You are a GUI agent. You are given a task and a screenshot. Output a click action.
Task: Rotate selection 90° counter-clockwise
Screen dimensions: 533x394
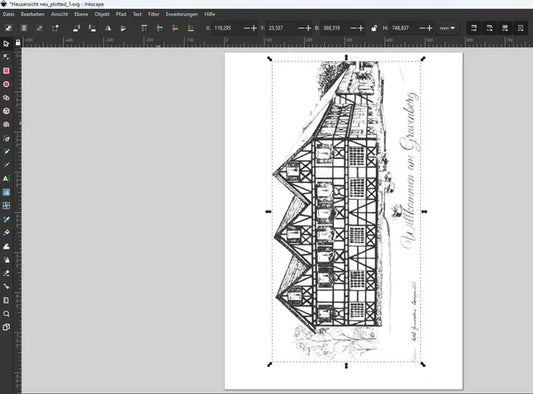(x=76, y=28)
